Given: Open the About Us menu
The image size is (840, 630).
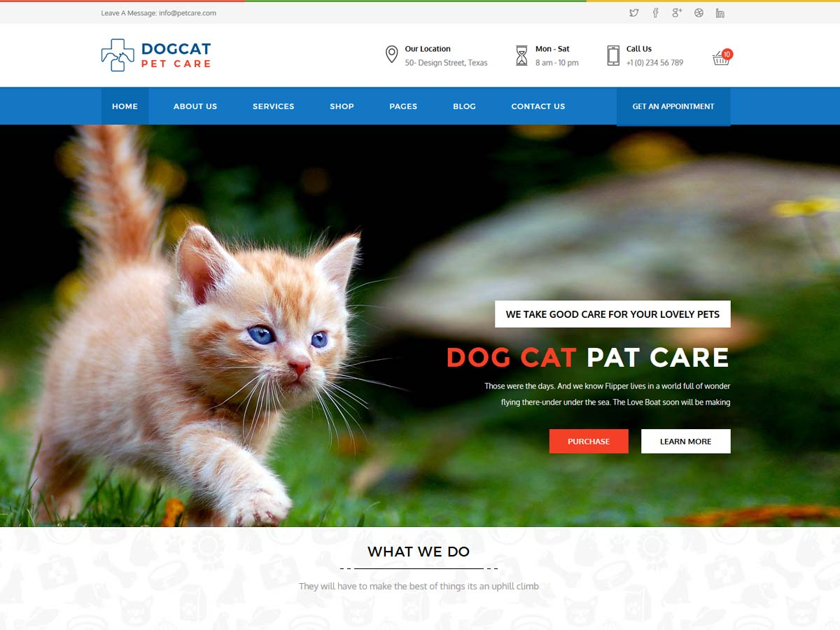Looking at the screenshot, I should click(195, 106).
